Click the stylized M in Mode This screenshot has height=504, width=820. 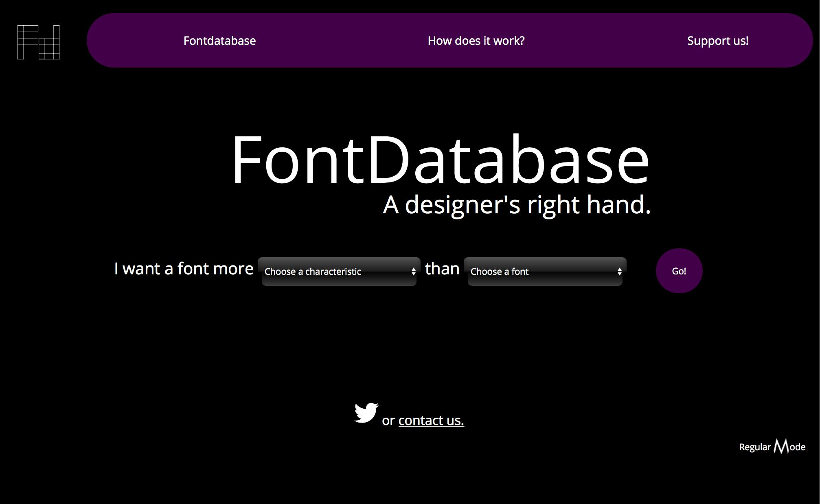[x=781, y=447]
